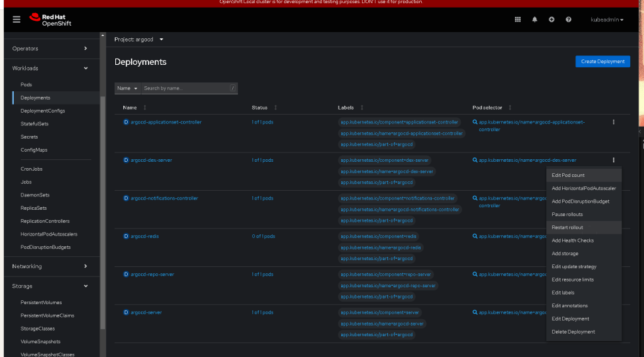Click the slash shortcut hint in search box

(232, 88)
